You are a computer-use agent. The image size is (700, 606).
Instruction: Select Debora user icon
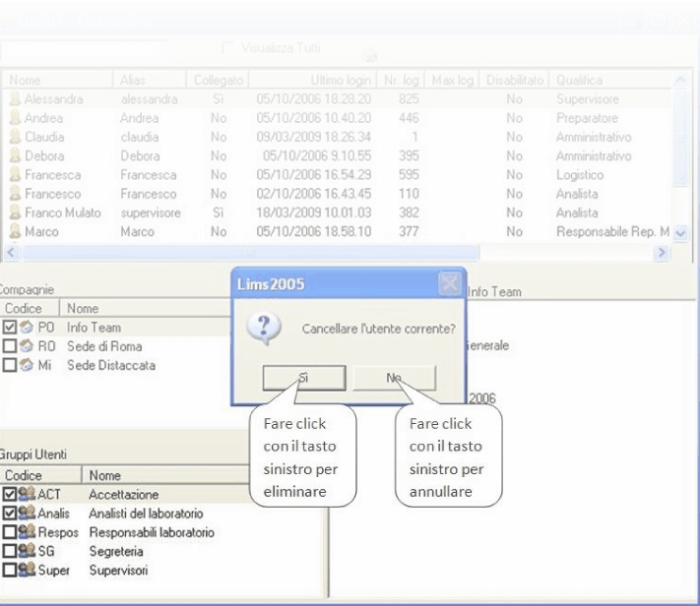(x=15, y=155)
